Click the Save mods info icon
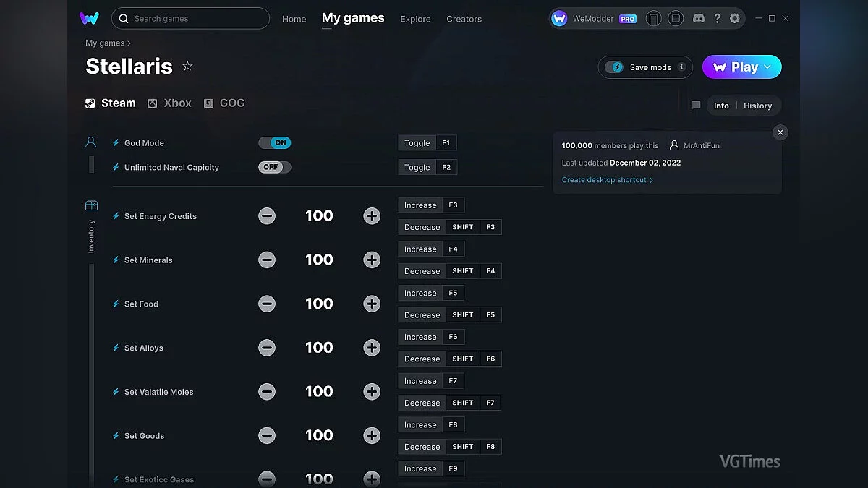The height and width of the screenshot is (488, 868). [x=681, y=67]
